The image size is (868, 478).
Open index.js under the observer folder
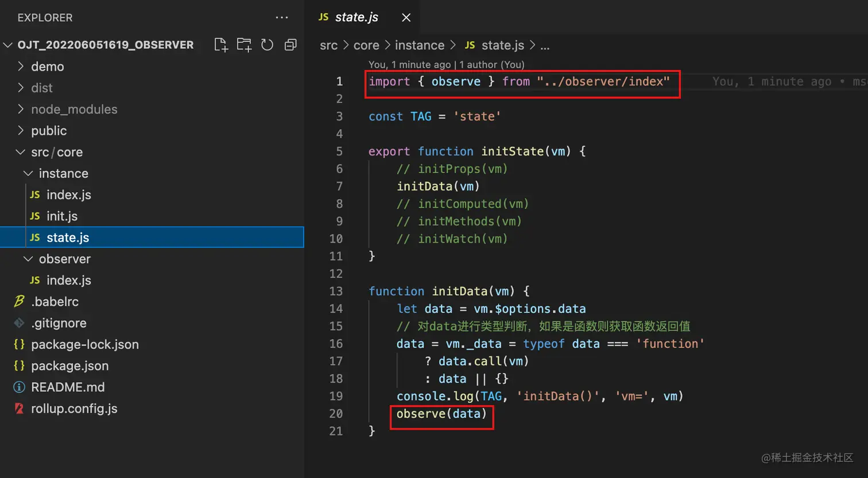point(152,280)
